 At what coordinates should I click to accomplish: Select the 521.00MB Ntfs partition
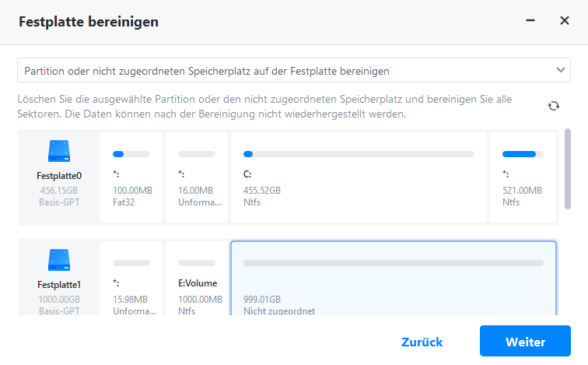(x=523, y=177)
